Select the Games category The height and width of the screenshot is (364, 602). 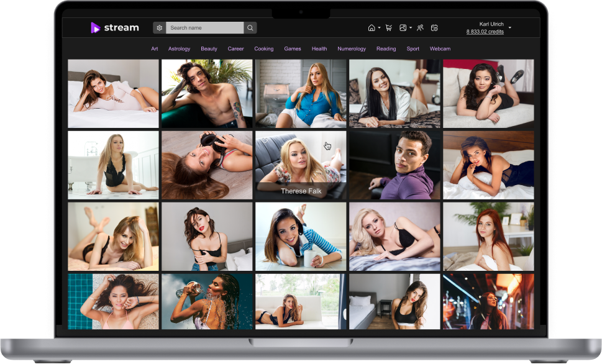[x=292, y=48]
